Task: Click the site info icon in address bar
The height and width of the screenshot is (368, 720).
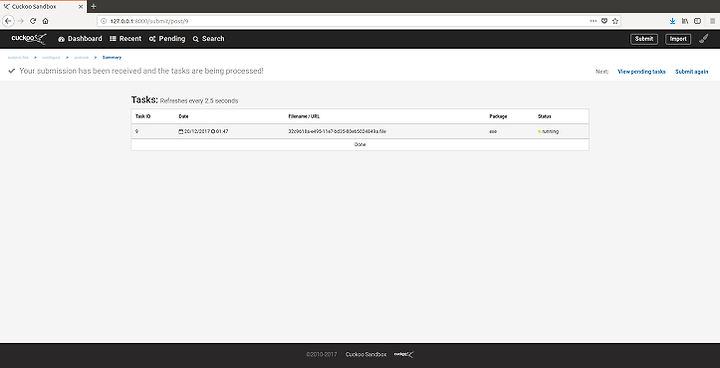Action: (103, 21)
